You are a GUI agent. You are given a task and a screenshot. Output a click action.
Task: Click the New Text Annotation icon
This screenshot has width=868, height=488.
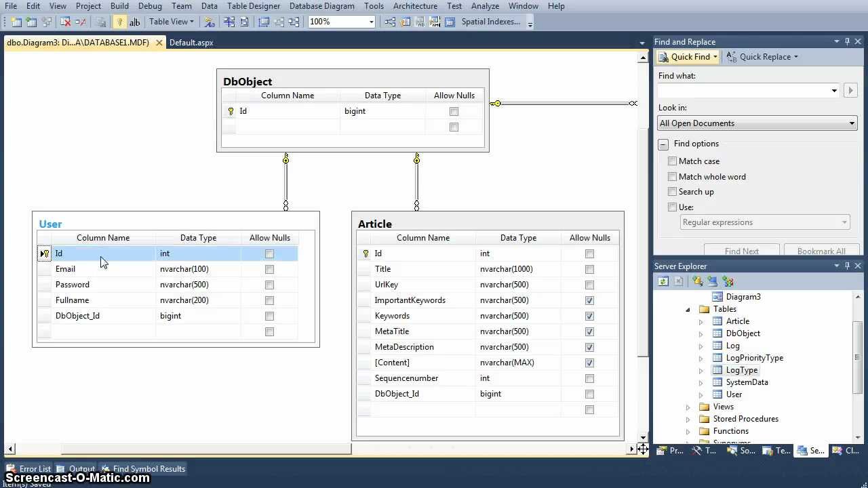[x=134, y=22]
